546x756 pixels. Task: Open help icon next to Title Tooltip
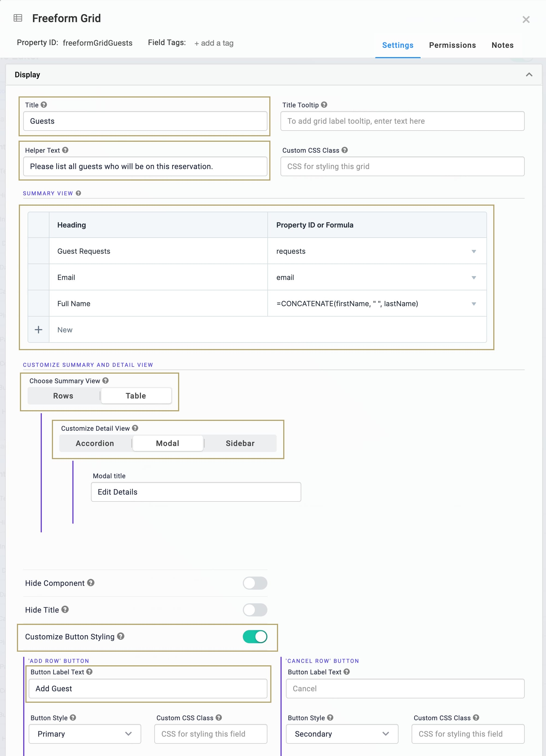(x=324, y=105)
